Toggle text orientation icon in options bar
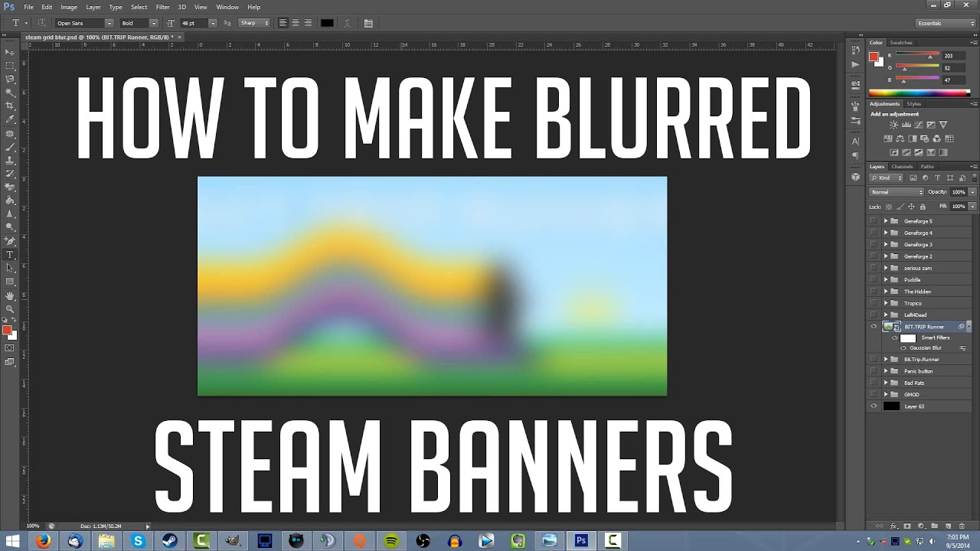 pos(41,23)
